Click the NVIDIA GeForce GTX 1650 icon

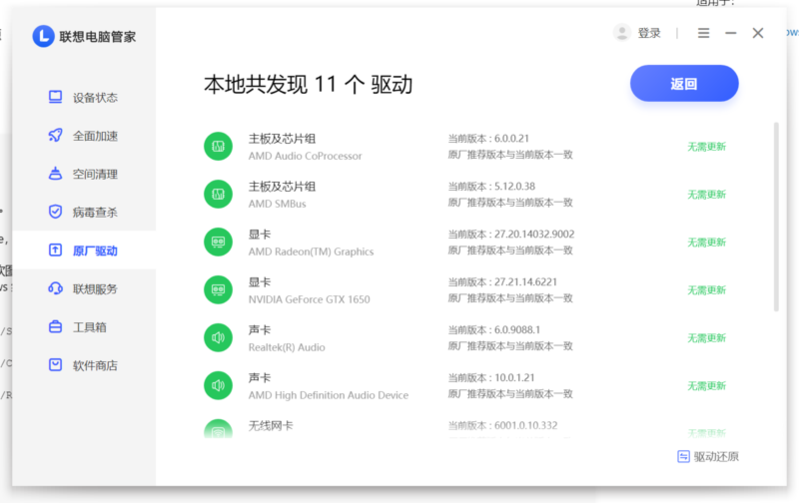point(217,290)
